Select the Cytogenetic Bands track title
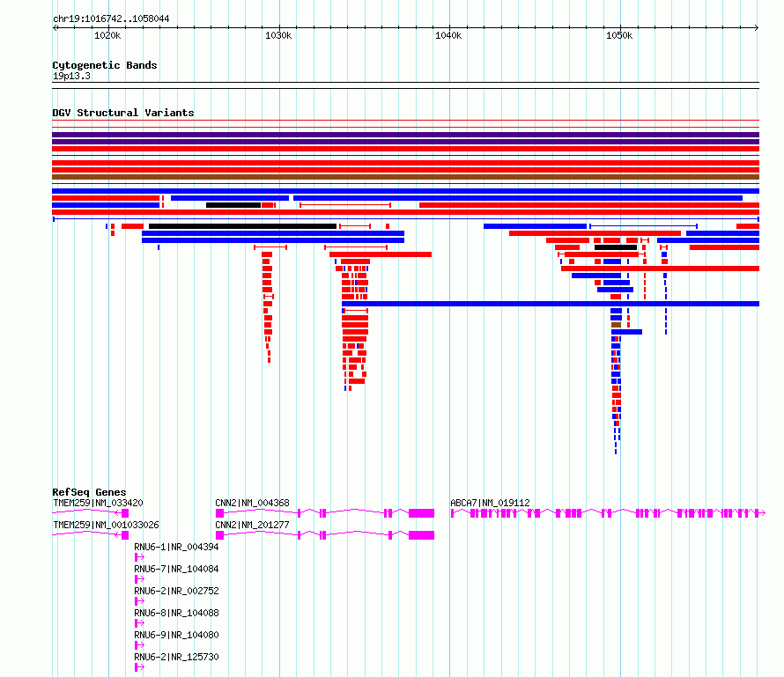Screen dimensions: 784x677 [x=105, y=65]
